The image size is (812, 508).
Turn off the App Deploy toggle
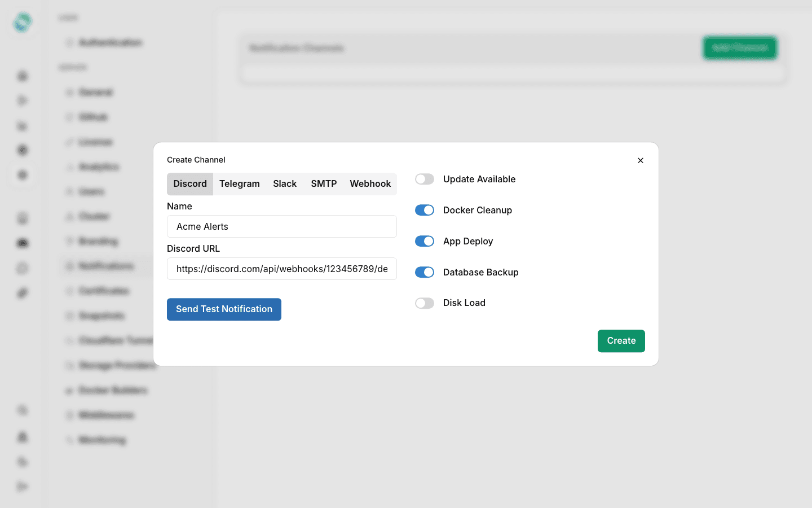point(425,241)
